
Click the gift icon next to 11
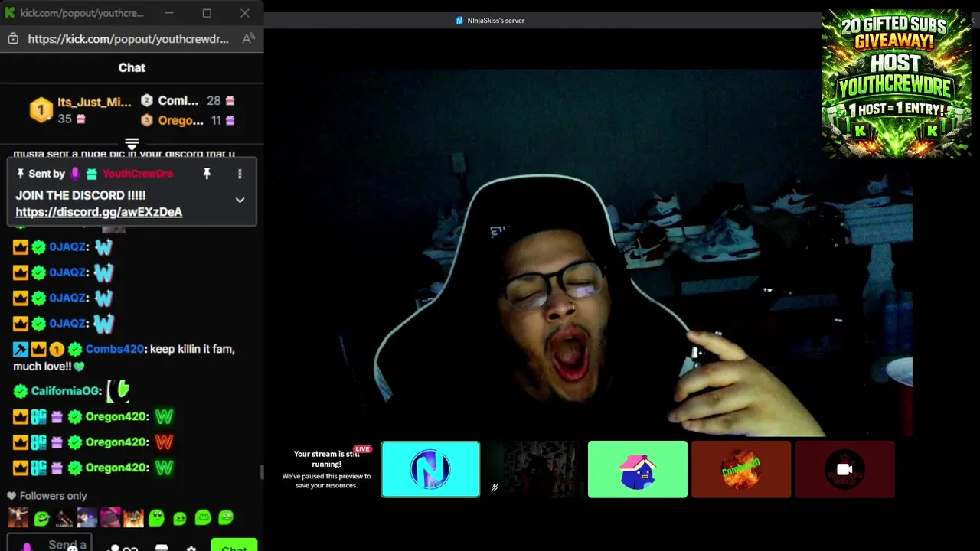point(230,120)
